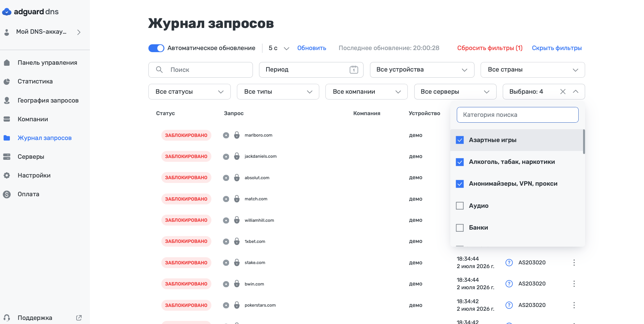Click the question mark icon in pokerstars.com row
Viewport: 644px width, 324px height.
point(509,305)
